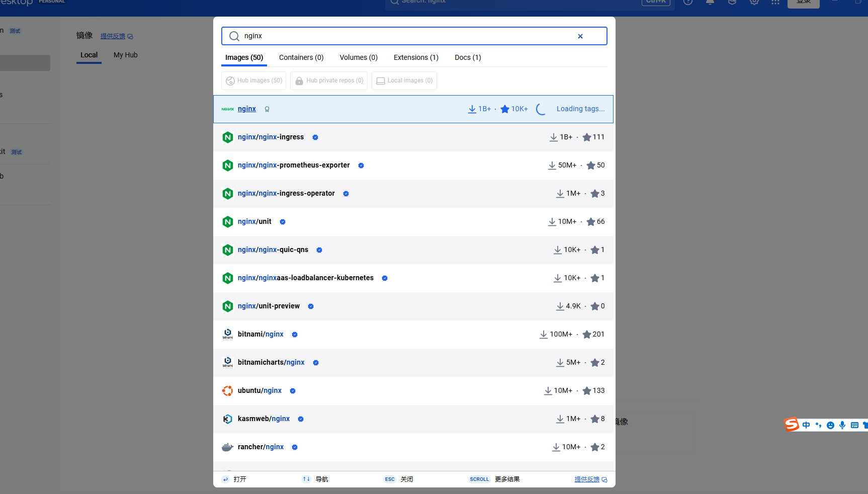Switch to Containers (0) tab

[x=301, y=57]
